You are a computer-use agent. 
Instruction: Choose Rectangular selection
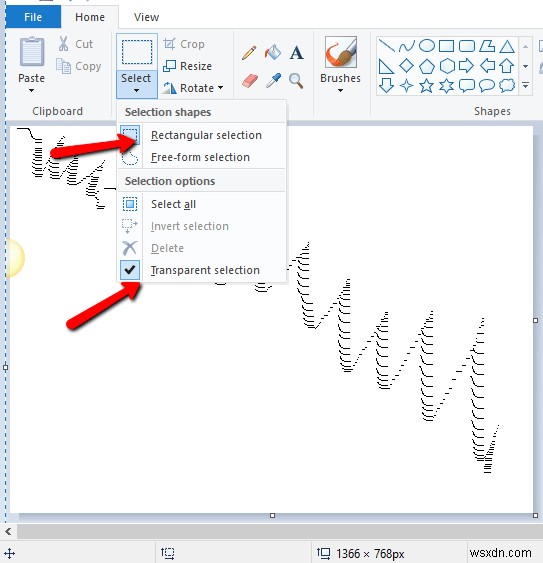coord(201,135)
